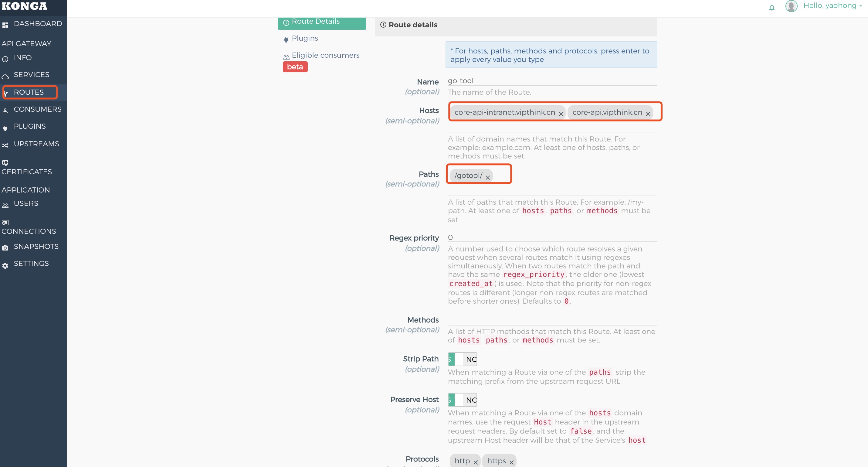Go to Services in the sidebar

coord(31,74)
